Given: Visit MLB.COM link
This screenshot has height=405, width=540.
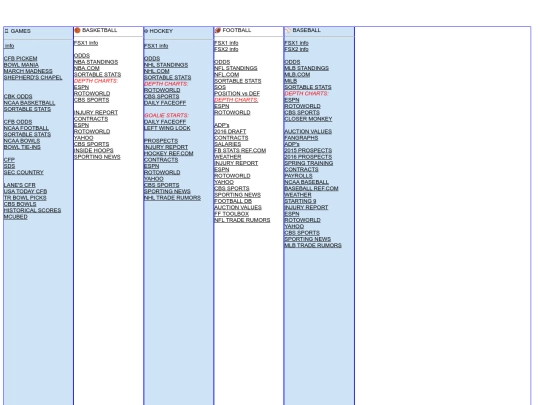Looking at the screenshot, I should (297, 74).
